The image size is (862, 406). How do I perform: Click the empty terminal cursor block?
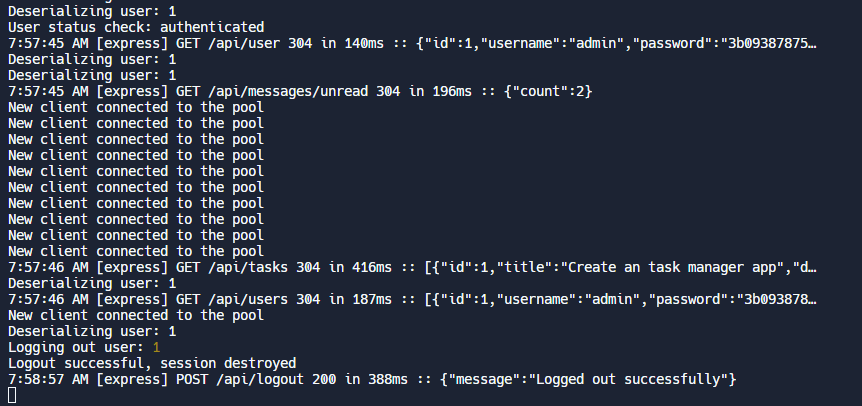pos(12,396)
